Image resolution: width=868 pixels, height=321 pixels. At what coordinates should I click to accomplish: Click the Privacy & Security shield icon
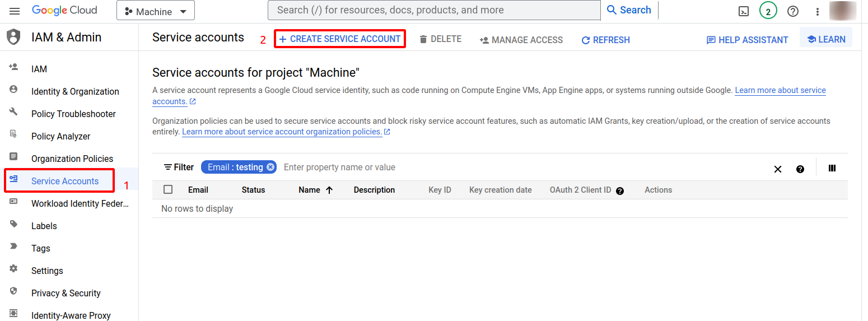[13, 291]
